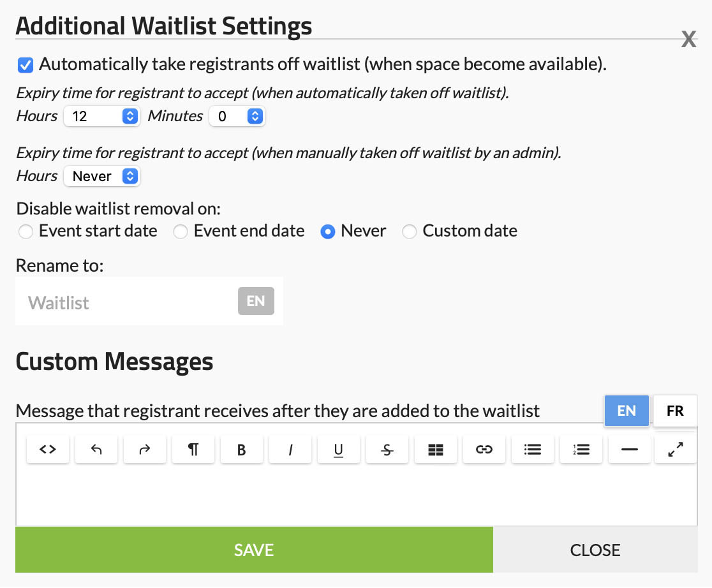Click the undo arrow in editor toolbar

click(x=96, y=450)
